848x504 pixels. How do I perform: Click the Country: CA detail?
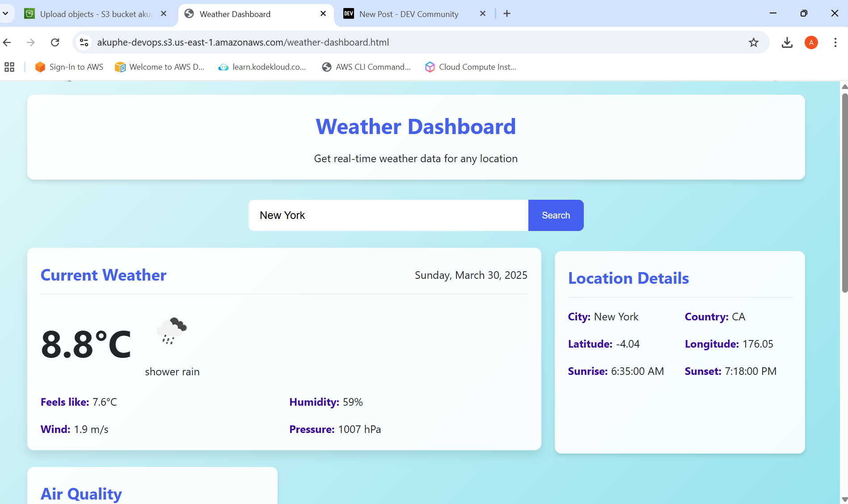click(x=715, y=317)
